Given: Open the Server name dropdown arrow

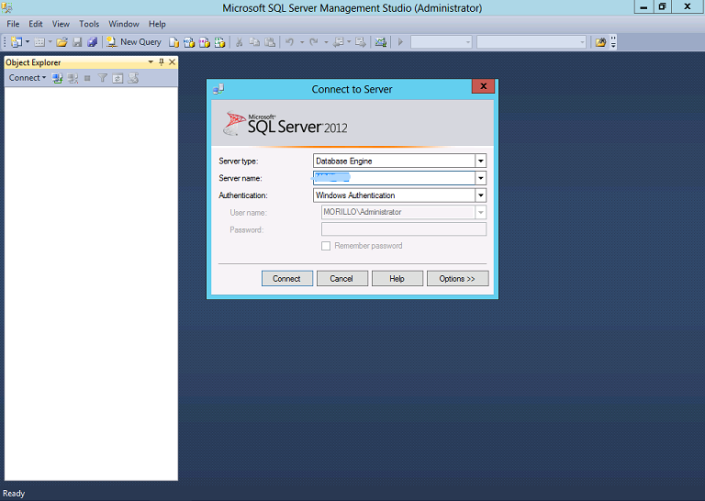Looking at the screenshot, I should (x=480, y=178).
